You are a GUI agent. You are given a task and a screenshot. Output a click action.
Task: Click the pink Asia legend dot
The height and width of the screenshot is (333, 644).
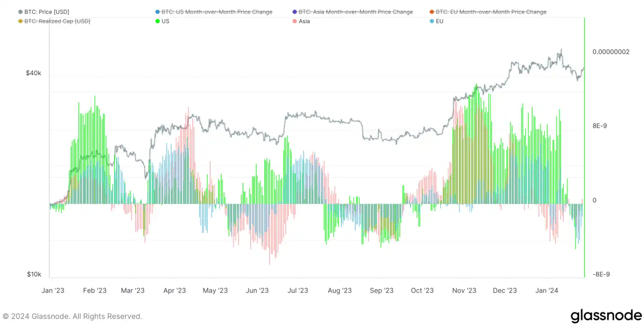(294, 21)
